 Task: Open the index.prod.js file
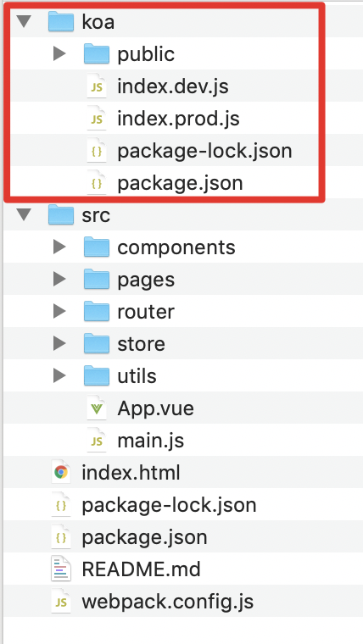tap(178, 119)
